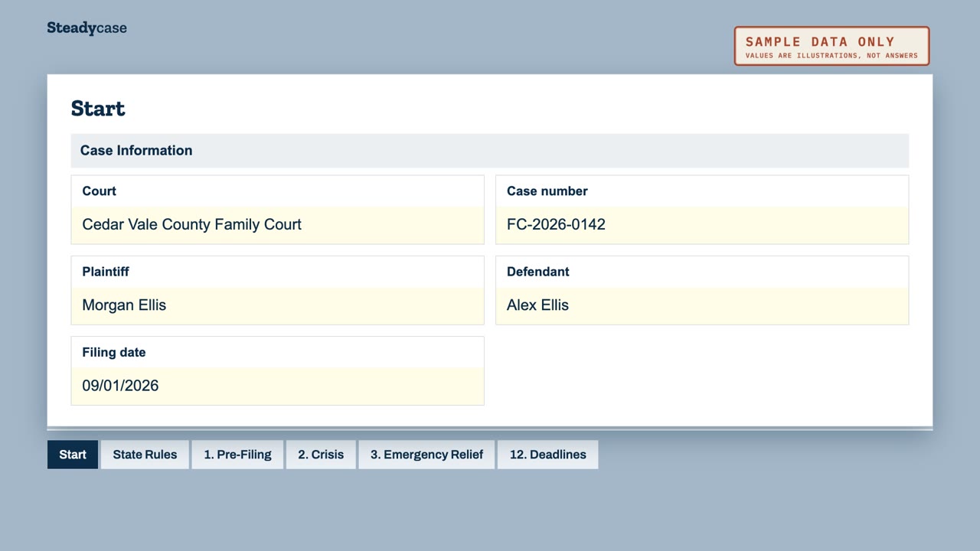Click the Start page heading
Viewport: 980px width, 551px height.
[x=98, y=109]
